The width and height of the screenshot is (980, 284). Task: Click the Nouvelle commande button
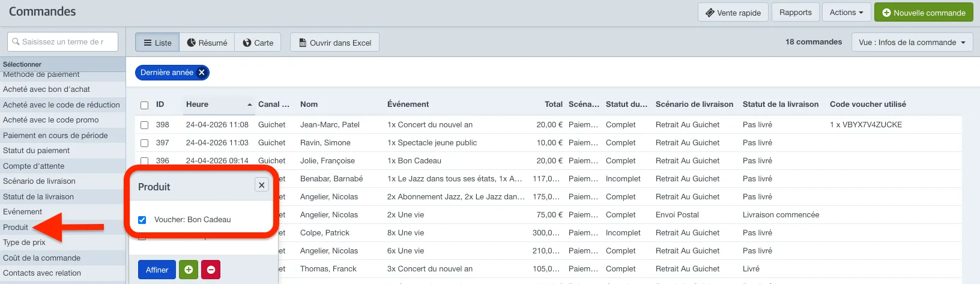point(924,12)
